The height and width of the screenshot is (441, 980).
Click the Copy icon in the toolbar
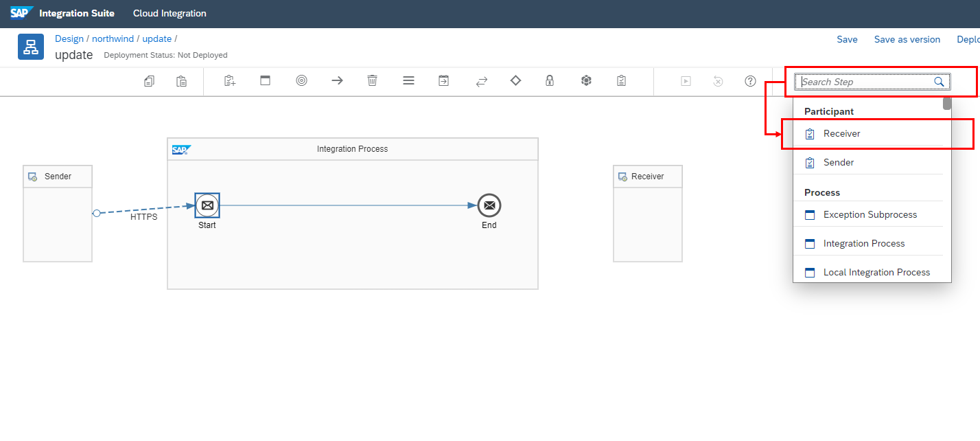click(x=149, y=81)
